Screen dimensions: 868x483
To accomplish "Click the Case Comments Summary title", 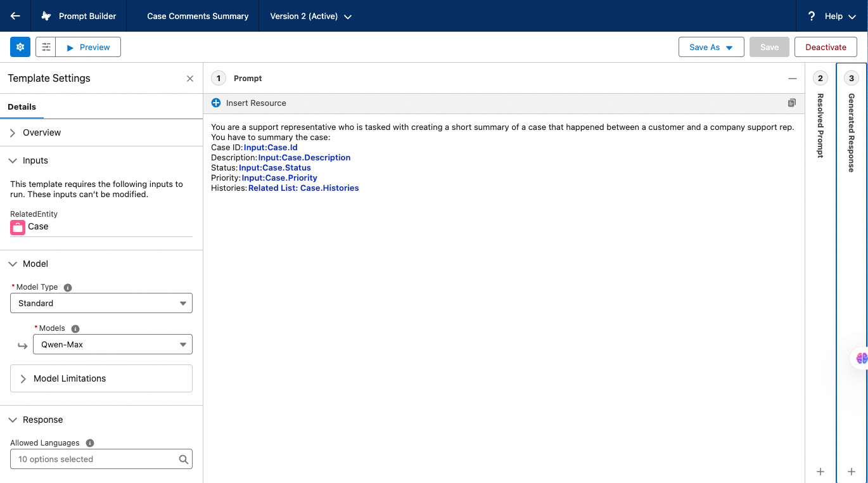I will point(198,16).
